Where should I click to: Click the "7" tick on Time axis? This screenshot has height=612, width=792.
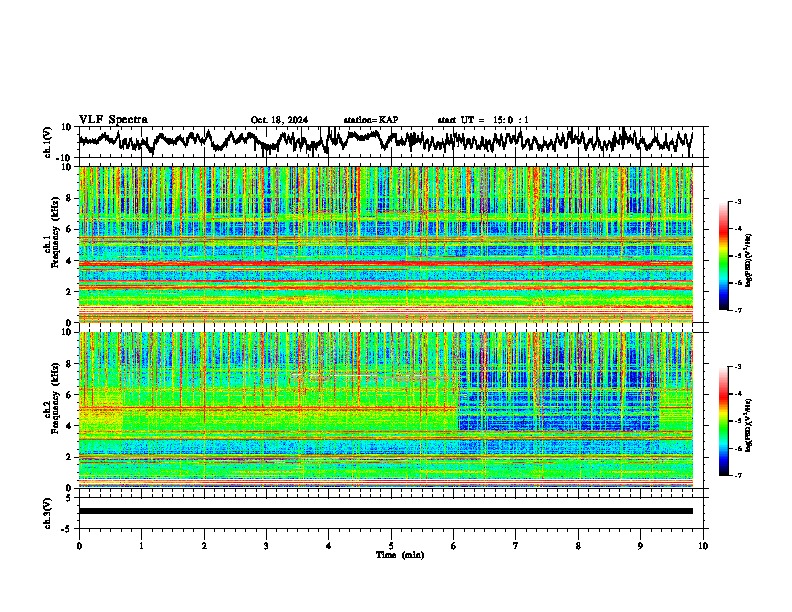click(516, 546)
